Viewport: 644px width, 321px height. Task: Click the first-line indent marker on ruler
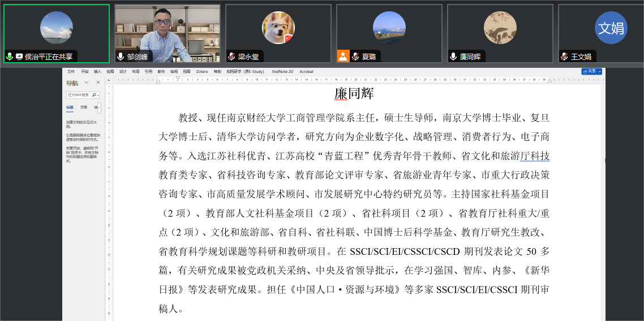click(178, 78)
